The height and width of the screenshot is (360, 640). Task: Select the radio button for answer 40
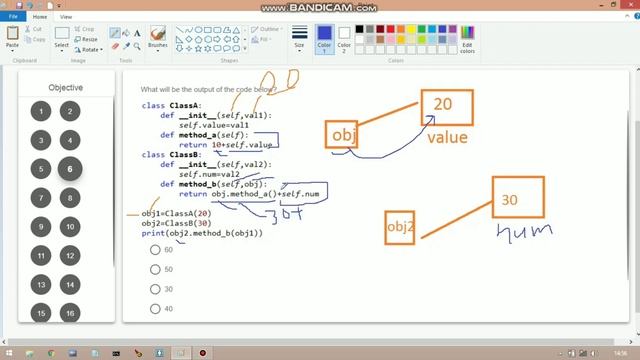[x=155, y=309]
